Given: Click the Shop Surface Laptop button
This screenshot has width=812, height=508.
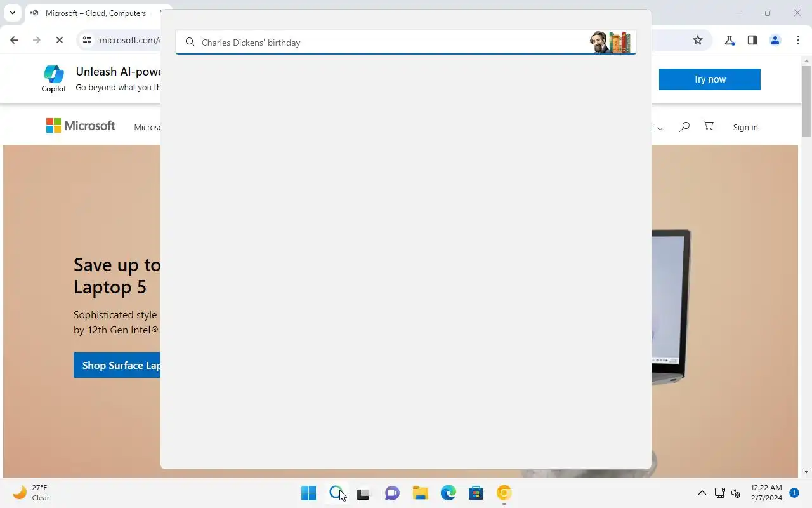Looking at the screenshot, I should click(x=117, y=365).
